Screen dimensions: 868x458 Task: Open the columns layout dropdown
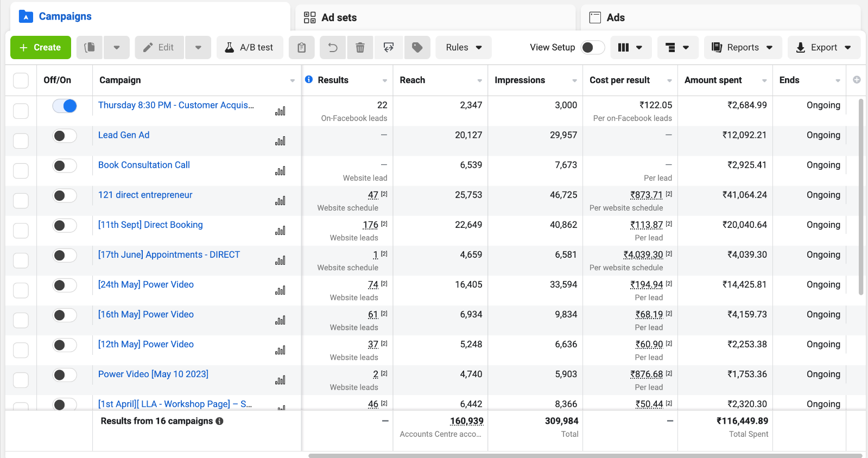point(630,48)
